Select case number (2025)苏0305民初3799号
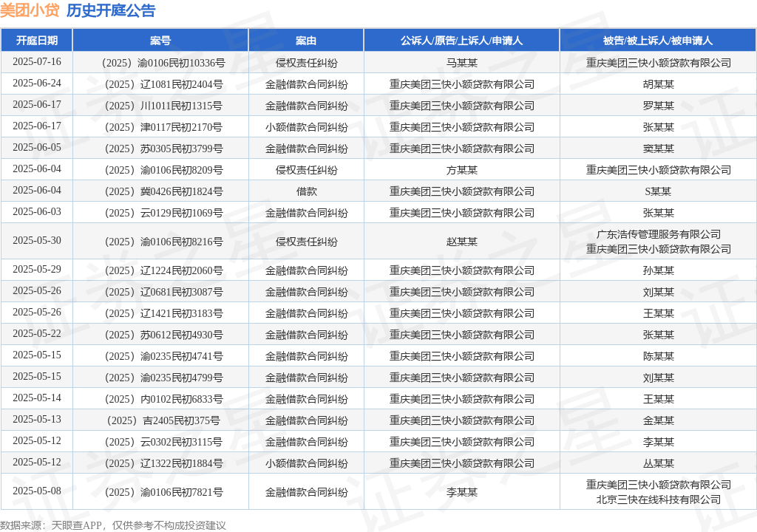Viewport: 757px width, 532px height. coord(163,149)
